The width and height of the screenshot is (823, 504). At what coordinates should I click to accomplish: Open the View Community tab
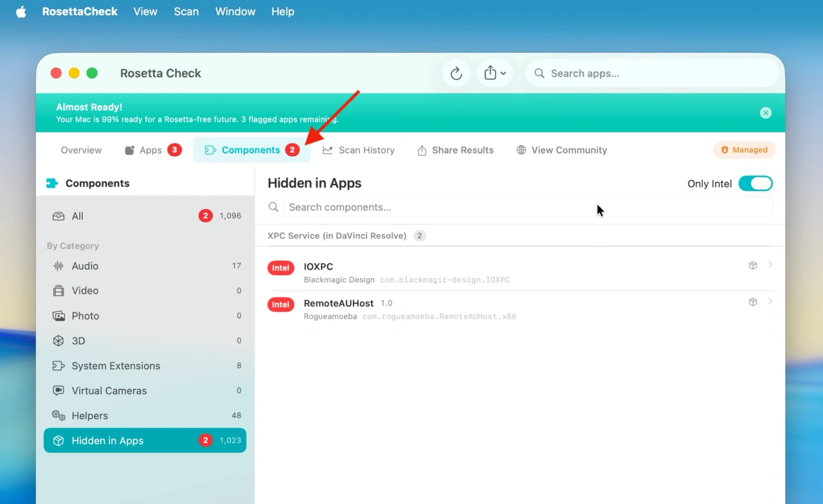point(561,150)
